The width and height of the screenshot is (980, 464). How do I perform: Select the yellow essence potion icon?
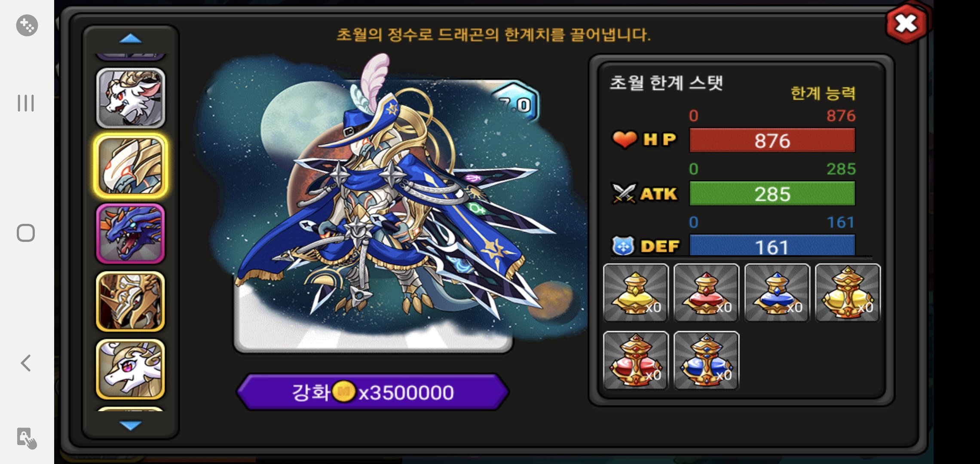tap(636, 293)
